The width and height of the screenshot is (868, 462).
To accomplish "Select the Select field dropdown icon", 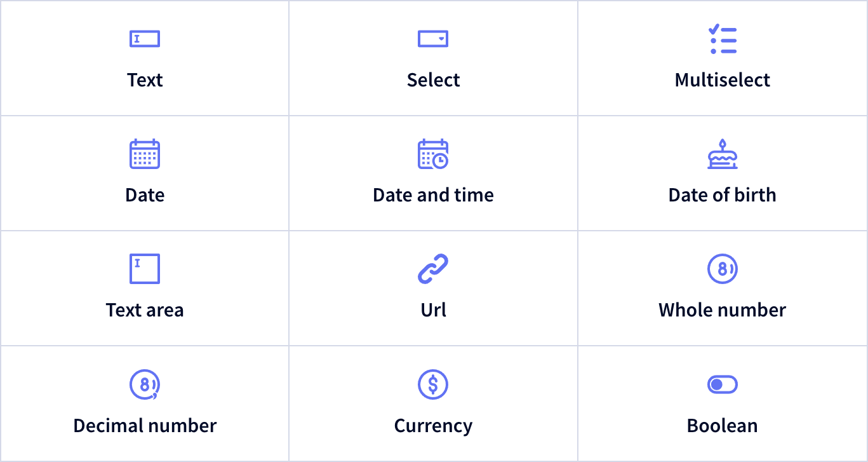I will coord(433,39).
